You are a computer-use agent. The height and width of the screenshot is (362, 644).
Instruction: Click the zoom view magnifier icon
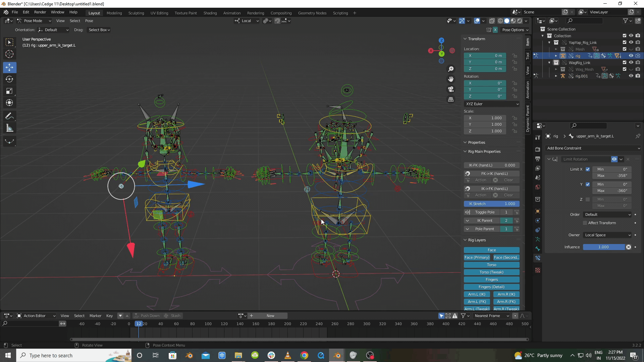451,69
